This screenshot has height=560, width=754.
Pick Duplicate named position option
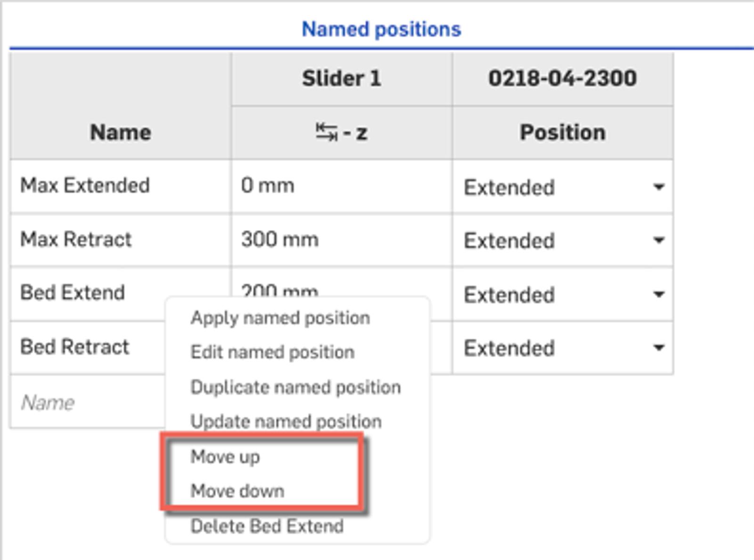coord(295,387)
